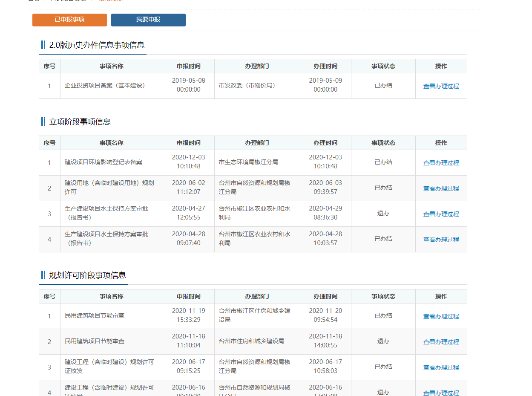Click processing time 2020-06-17 10:58:03
This screenshot has height=396, width=532.
coord(325,366)
